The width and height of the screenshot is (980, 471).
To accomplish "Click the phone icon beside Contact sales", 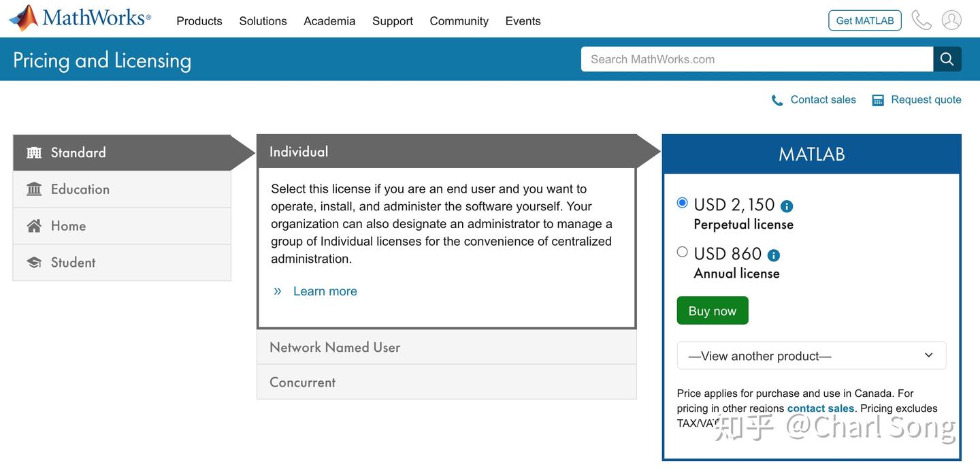I will tap(777, 100).
